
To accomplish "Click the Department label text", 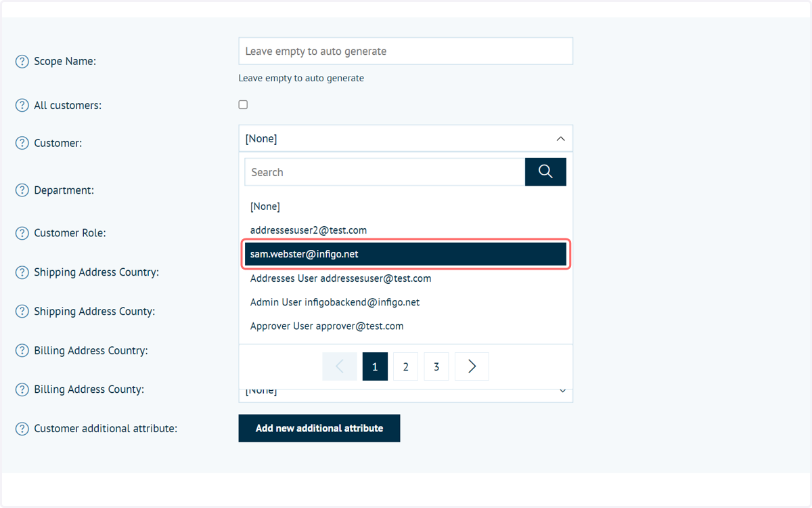I will pos(64,190).
